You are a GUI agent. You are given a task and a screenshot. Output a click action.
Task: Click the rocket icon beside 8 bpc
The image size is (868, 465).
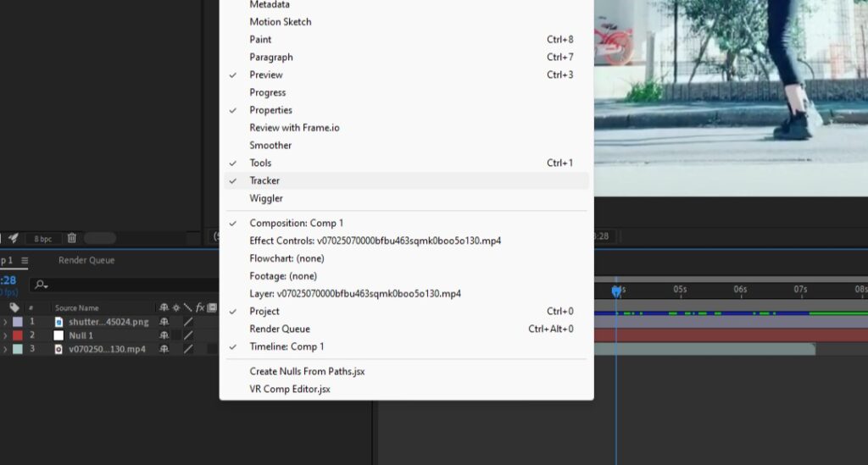14,238
